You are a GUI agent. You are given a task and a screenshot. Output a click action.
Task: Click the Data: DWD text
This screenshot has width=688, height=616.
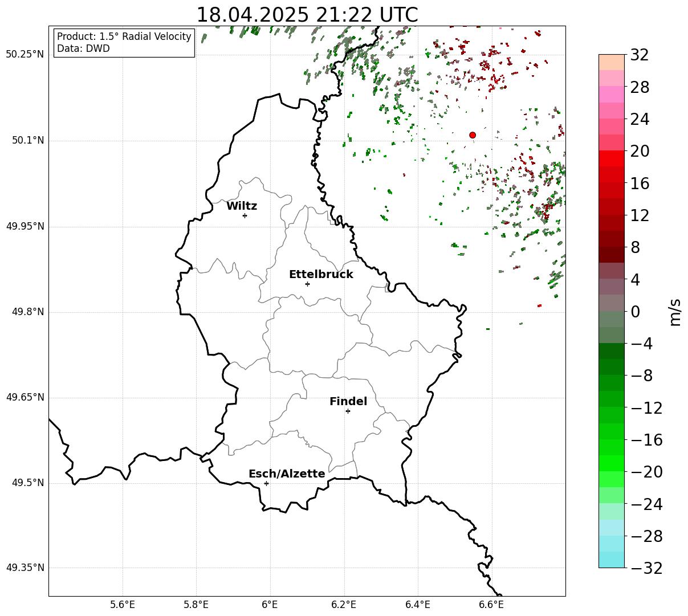click(83, 48)
